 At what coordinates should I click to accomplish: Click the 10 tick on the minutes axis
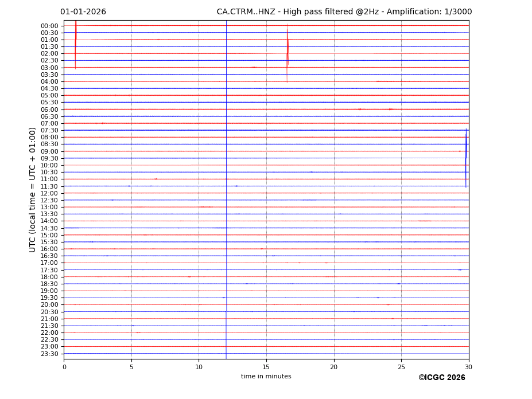(x=199, y=367)
